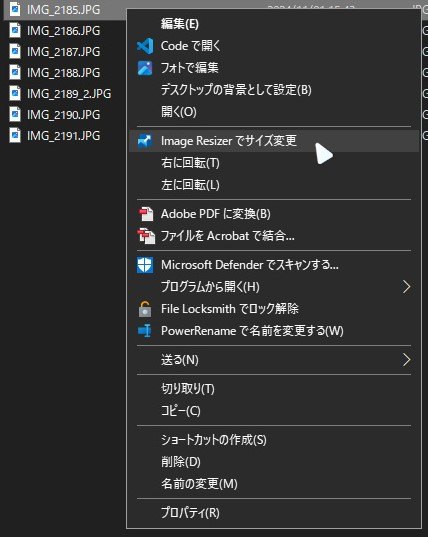Choose 開く(O) in the context menu

[x=274, y=112]
